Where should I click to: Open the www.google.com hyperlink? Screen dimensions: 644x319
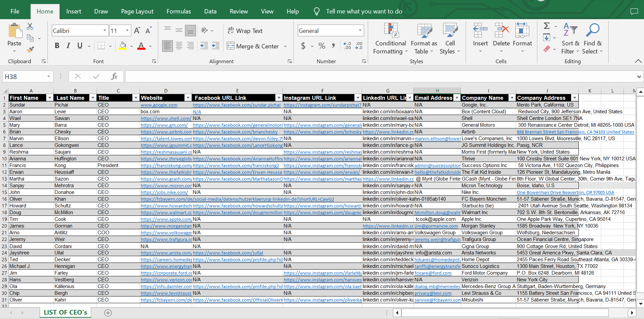click(x=159, y=105)
